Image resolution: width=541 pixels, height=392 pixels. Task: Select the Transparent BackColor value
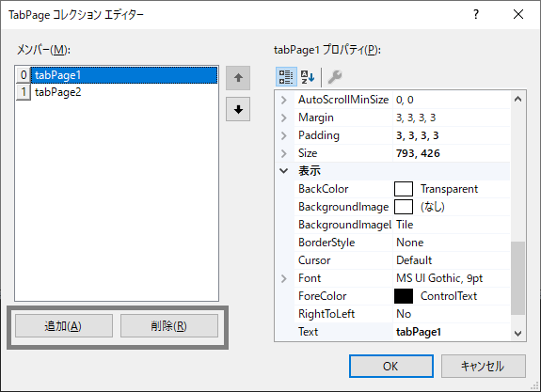coord(449,189)
